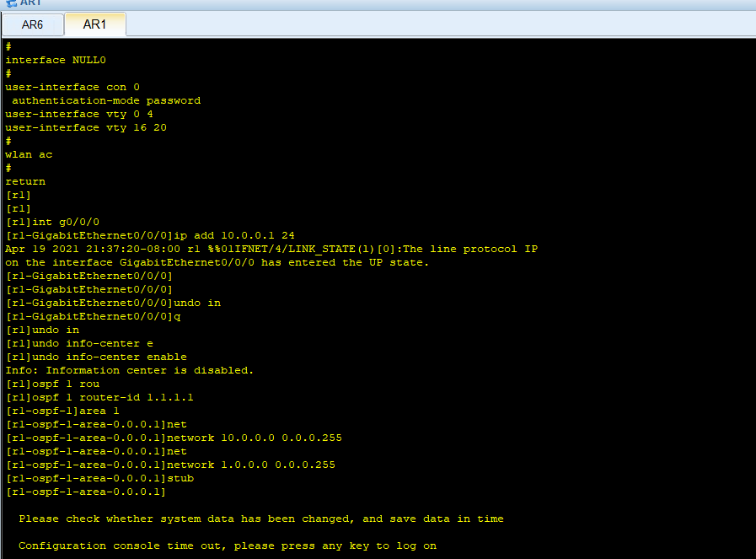Click 'user-interface vty 16 20' line
Viewport: 756px width, 559px height.
[x=86, y=128]
